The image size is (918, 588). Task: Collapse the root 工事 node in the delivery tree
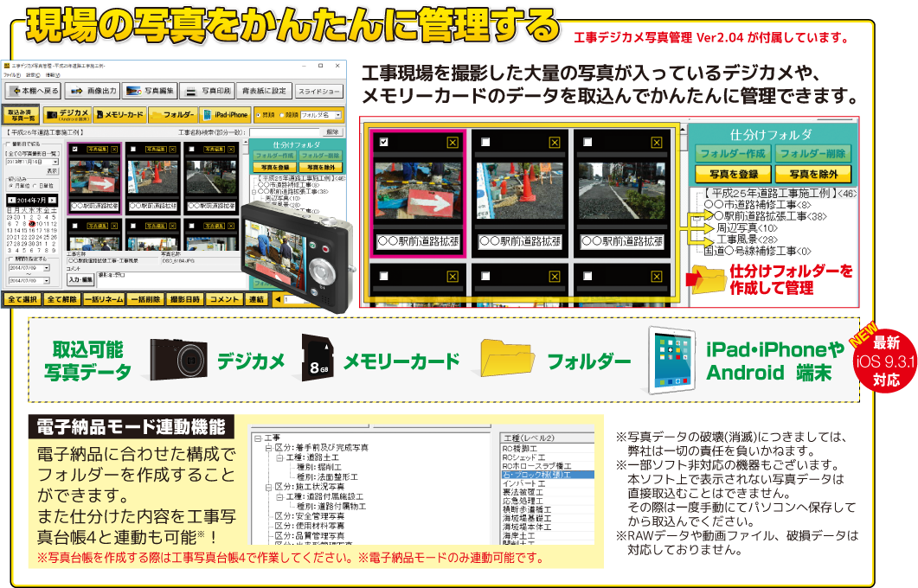tap(258, 438)
